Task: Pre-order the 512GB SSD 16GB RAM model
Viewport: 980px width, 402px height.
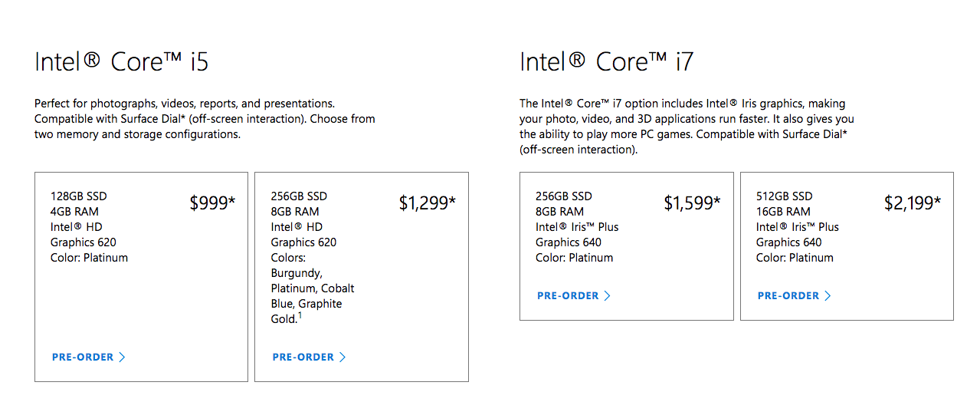Action: click(x=795, y=296)
